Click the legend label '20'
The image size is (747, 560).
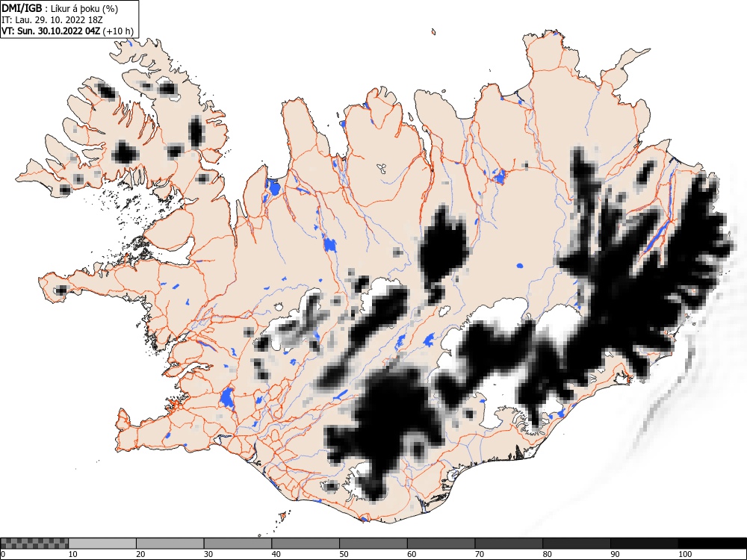click(140, 554)
